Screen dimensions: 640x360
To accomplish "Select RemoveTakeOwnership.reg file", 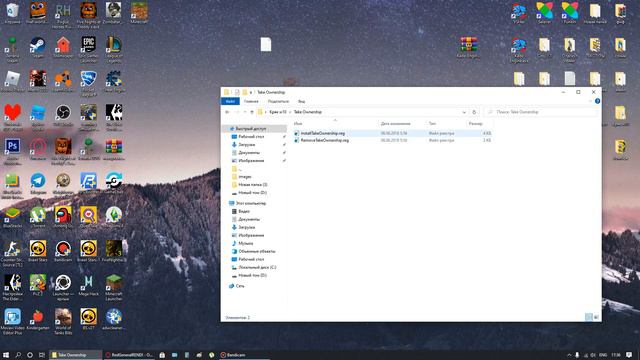I will 324,140.
